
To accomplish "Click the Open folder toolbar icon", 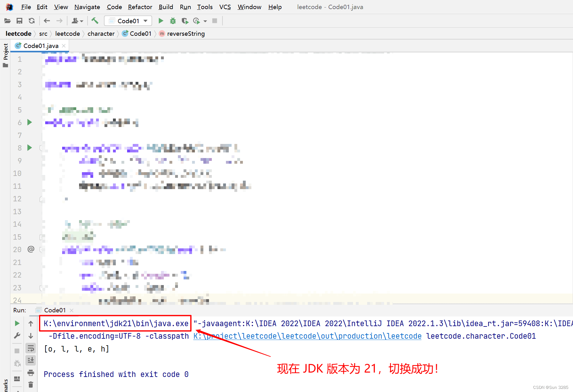I will tap(8, 21).
